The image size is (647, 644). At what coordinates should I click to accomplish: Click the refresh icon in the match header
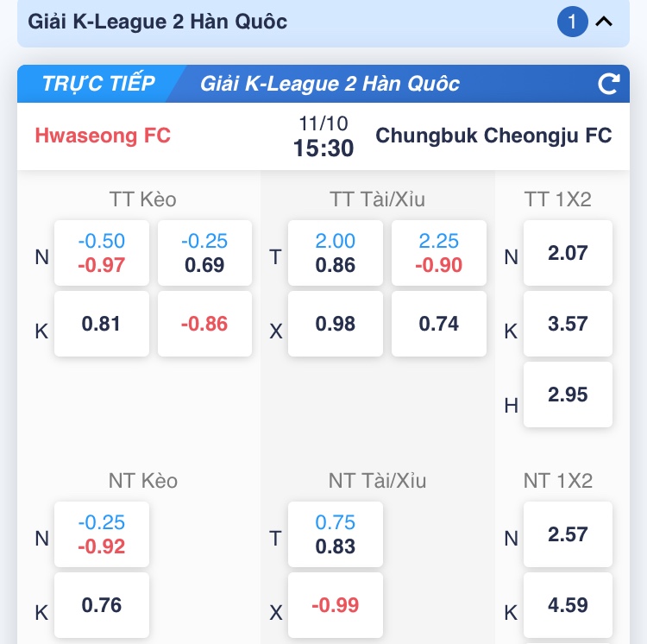coord(609,84)
